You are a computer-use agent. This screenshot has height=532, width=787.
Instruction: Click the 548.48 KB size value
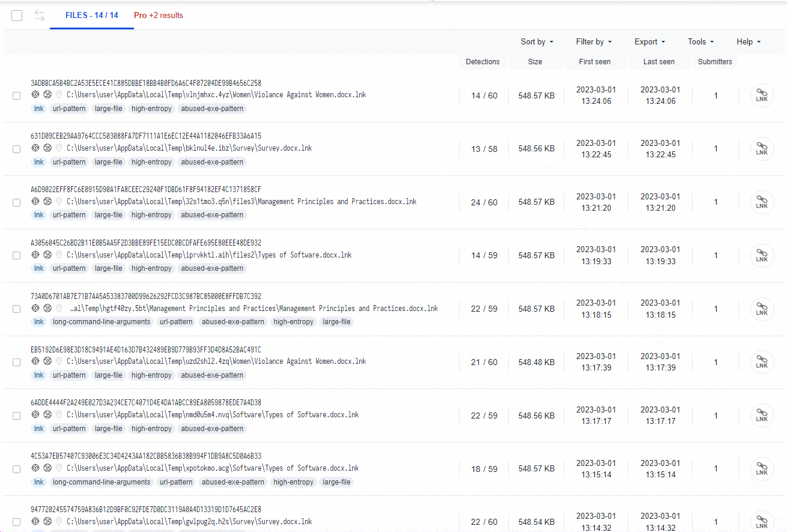click(536, 362)
